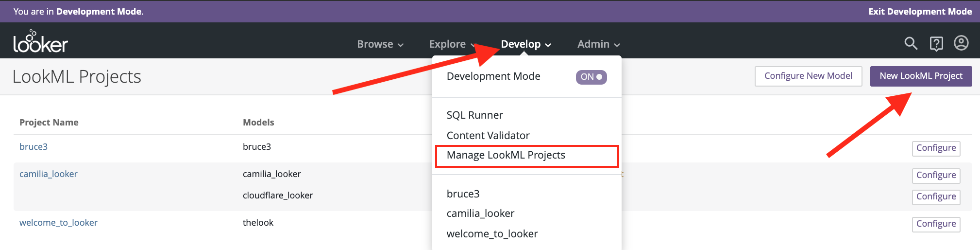The image size is (980, 250).
Task: Configure the thelook model
Action: pyautogui.click(x=936, y=224)
